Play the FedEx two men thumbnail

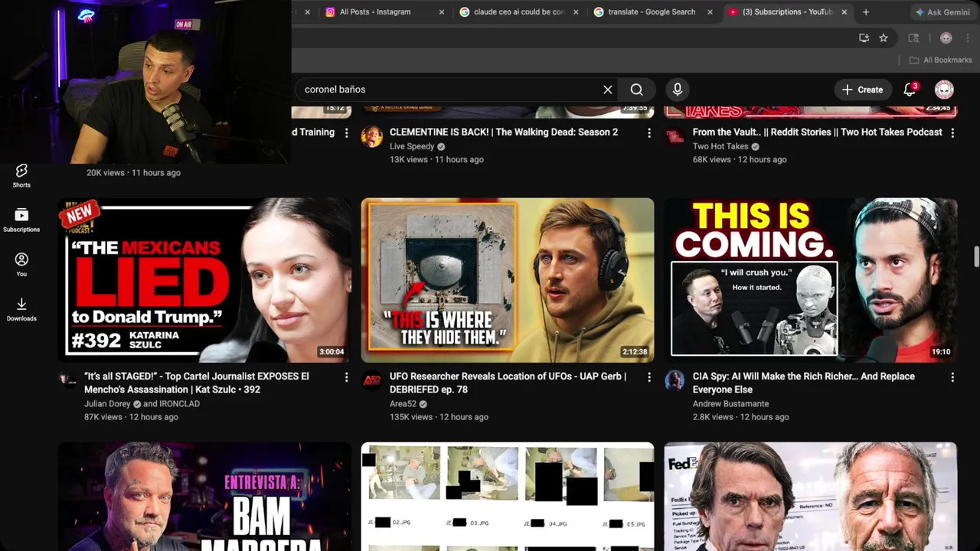coord(811,497)
